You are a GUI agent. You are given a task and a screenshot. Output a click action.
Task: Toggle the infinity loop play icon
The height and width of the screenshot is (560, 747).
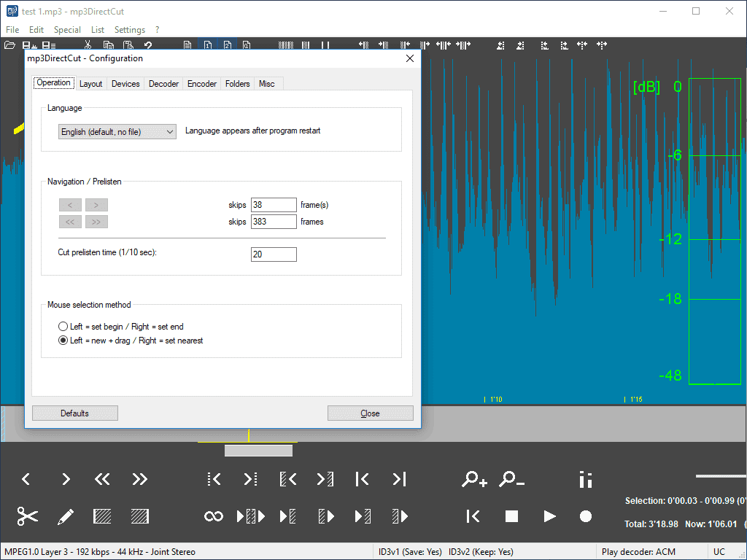pyautogui.click(x=214, y=516)
